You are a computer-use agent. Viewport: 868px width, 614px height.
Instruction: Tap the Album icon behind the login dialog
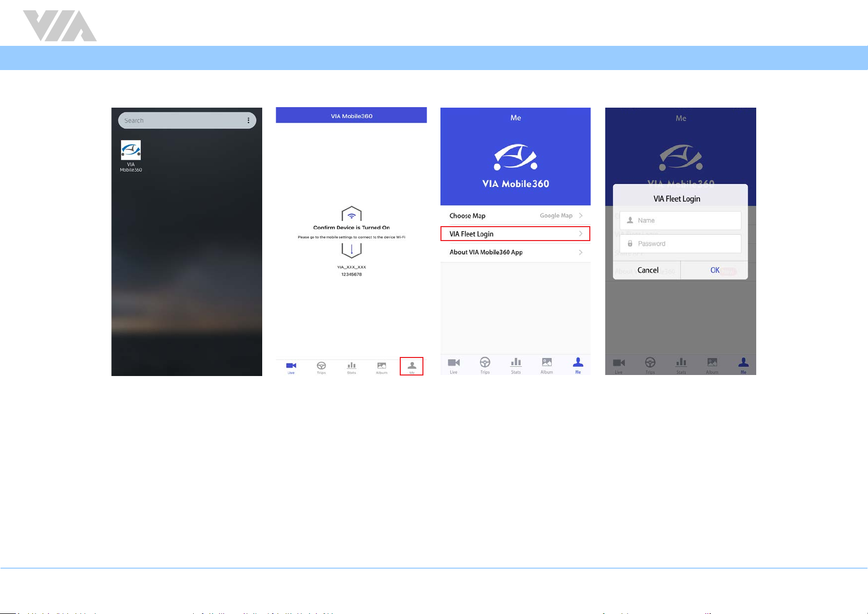coord(712,362)
